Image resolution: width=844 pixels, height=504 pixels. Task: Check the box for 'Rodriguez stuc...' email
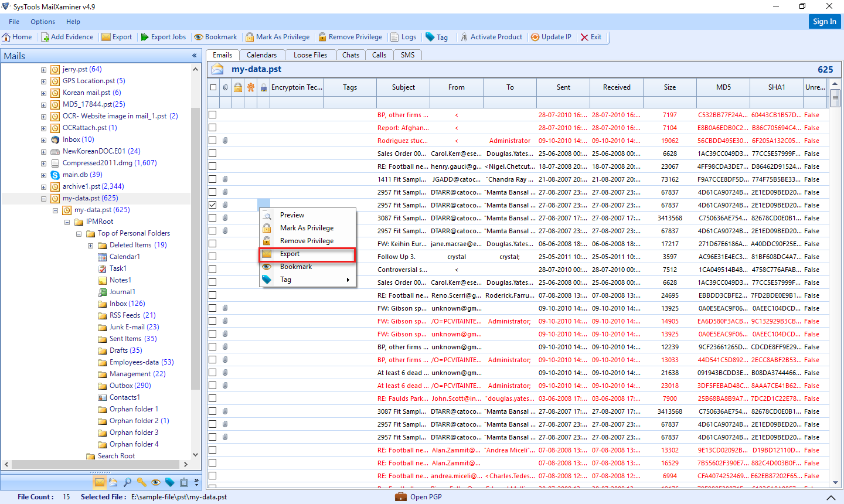click(x=213, y=141)
